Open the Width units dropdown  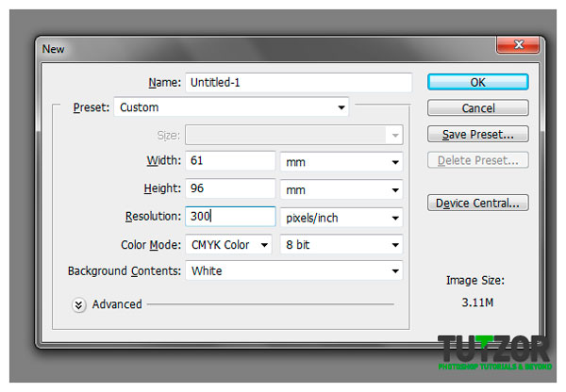coord(341,162)
